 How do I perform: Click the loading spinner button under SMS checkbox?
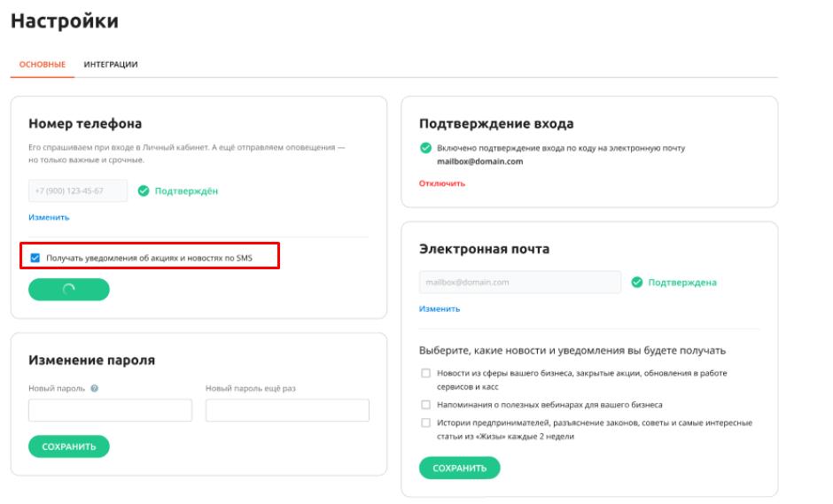click(x=69, y=290)
